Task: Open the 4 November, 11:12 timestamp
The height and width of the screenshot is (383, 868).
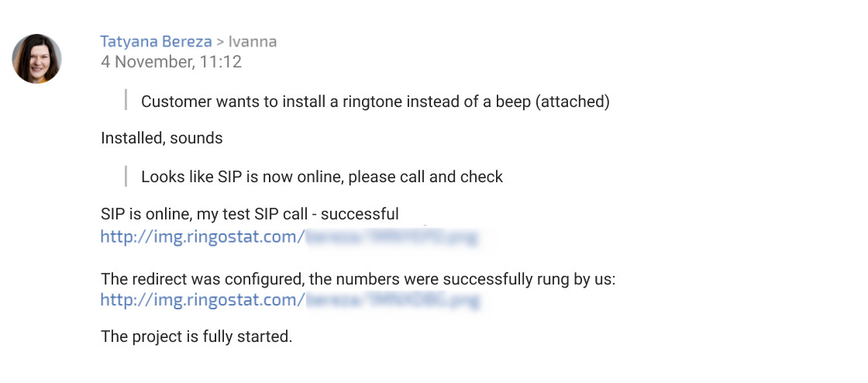Action: pos(171,61)
